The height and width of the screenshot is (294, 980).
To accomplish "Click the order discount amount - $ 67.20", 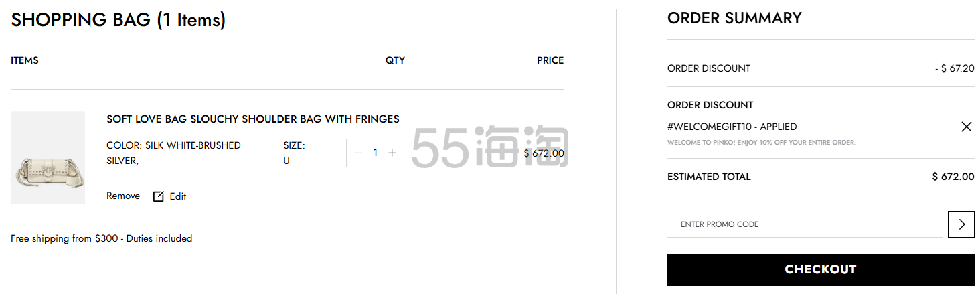I will click(955, 68).
